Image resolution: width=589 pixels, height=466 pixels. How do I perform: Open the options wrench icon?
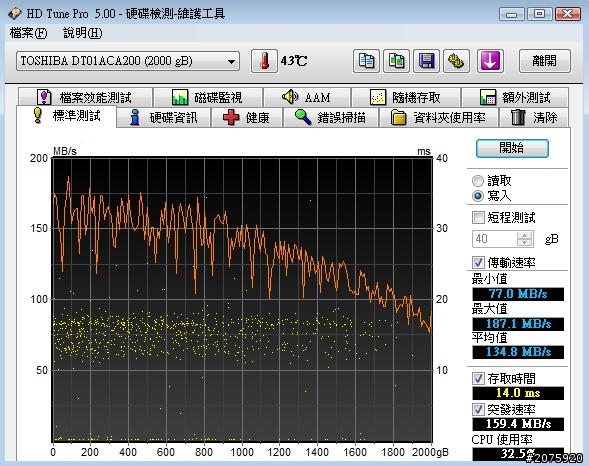pos(456,61)
